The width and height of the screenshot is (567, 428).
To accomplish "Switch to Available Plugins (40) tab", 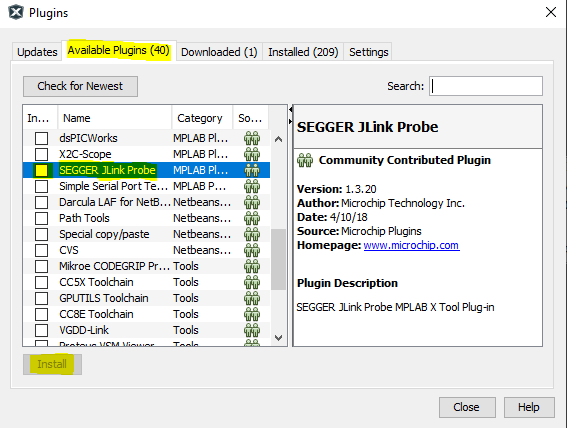I will tap(119, 50).
